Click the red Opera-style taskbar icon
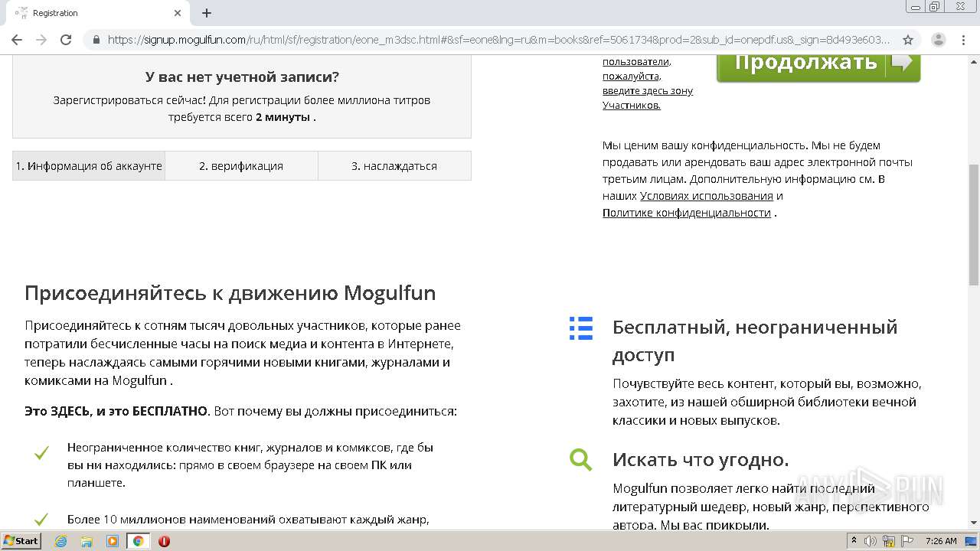980x551 pixels. pyautogui.click(x=164, y=541)
